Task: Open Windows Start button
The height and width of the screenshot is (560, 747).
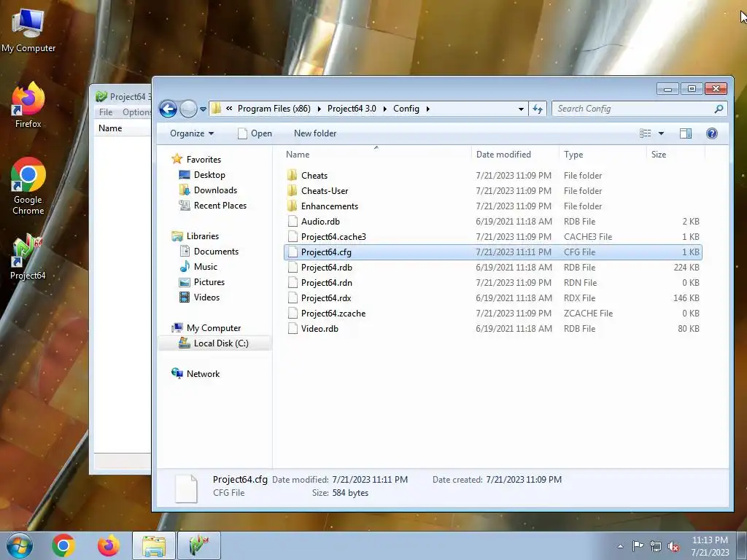Action: point(19,545)
